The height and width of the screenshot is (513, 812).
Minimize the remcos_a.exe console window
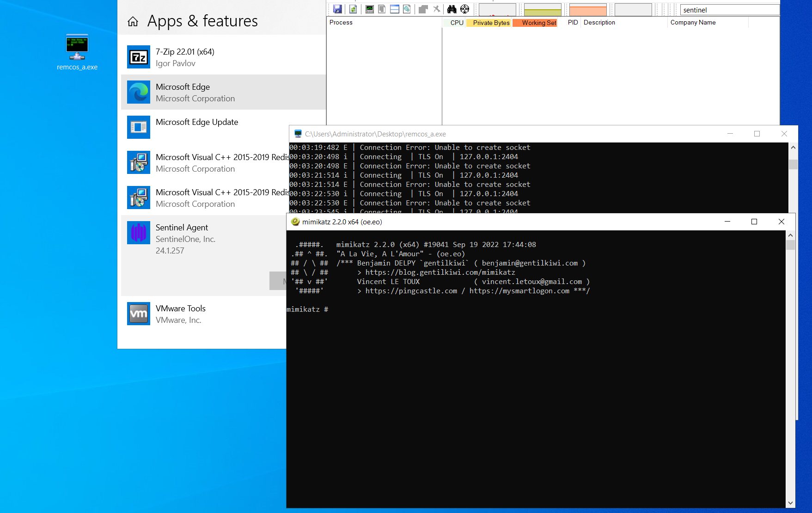730,134
